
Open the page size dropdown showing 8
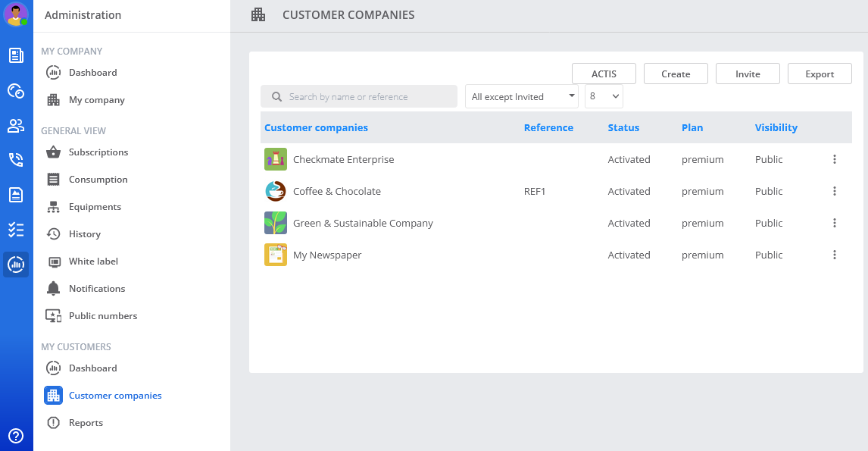coord(604,96)
